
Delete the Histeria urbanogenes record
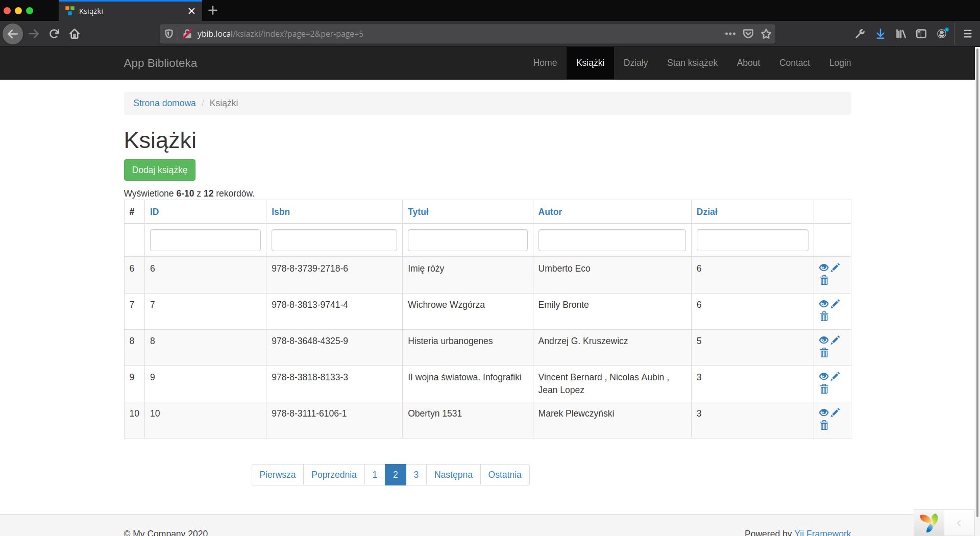coord(824,353)
